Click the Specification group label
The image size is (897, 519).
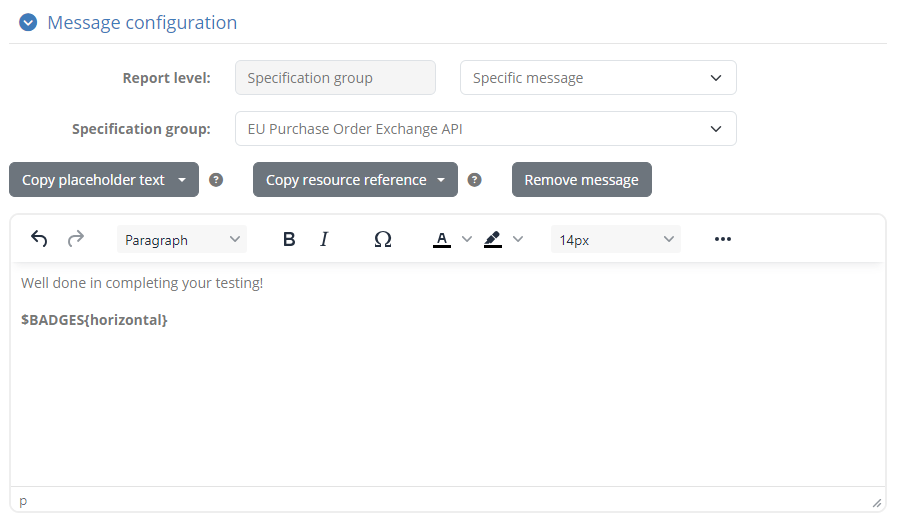point(141,129)
